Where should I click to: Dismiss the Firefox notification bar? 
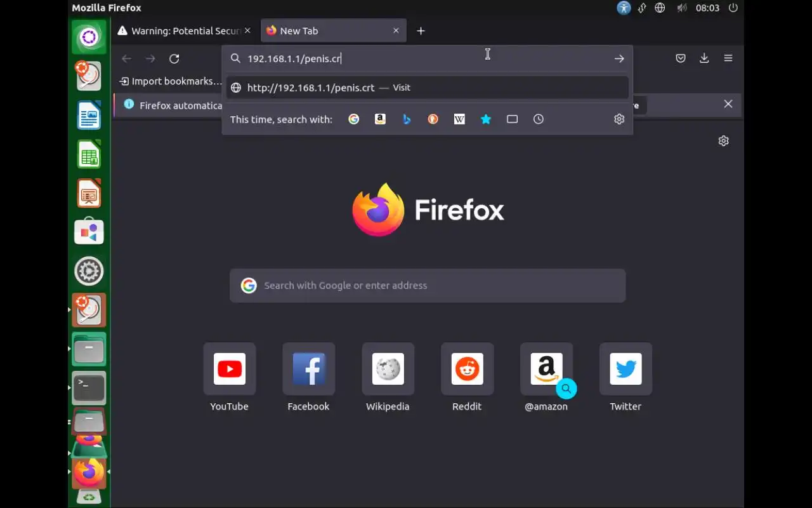pos(728,104)
